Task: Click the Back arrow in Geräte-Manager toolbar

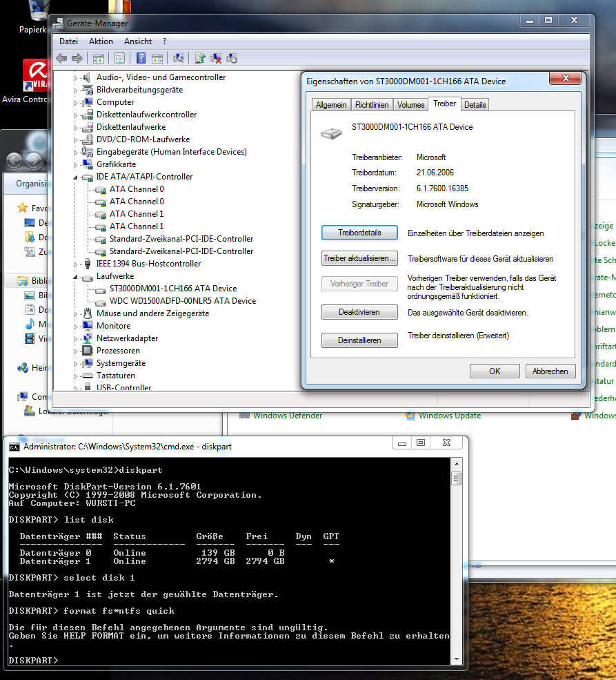Action: click(x=61, y=58)
